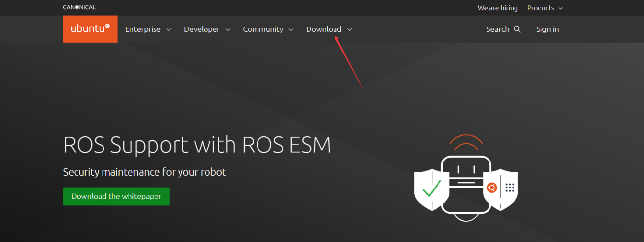The height and width of the screenshot is (242, 644).
Task: Open the Developer menu label
Action: [202, 29]
